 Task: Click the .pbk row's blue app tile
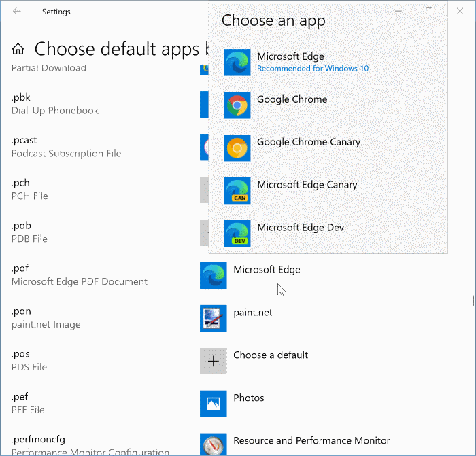point(204,105)
